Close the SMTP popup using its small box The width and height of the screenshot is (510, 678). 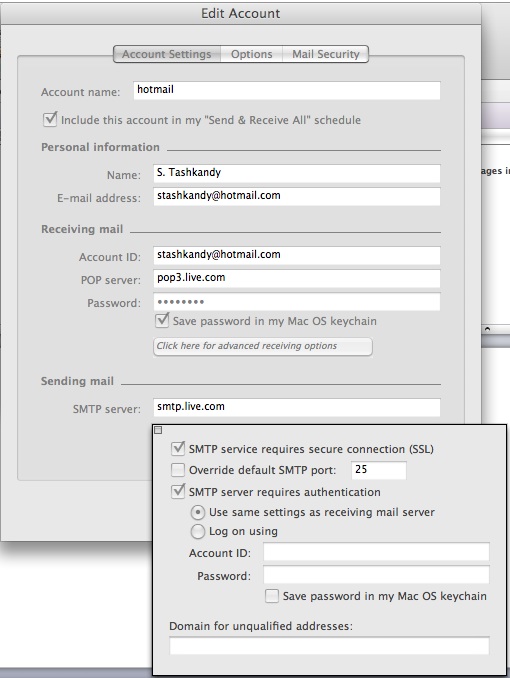point(158,430)
